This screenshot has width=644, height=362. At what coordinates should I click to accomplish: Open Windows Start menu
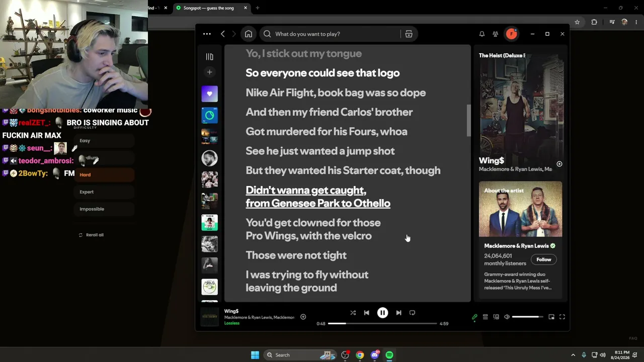click(x=255, y=355)
